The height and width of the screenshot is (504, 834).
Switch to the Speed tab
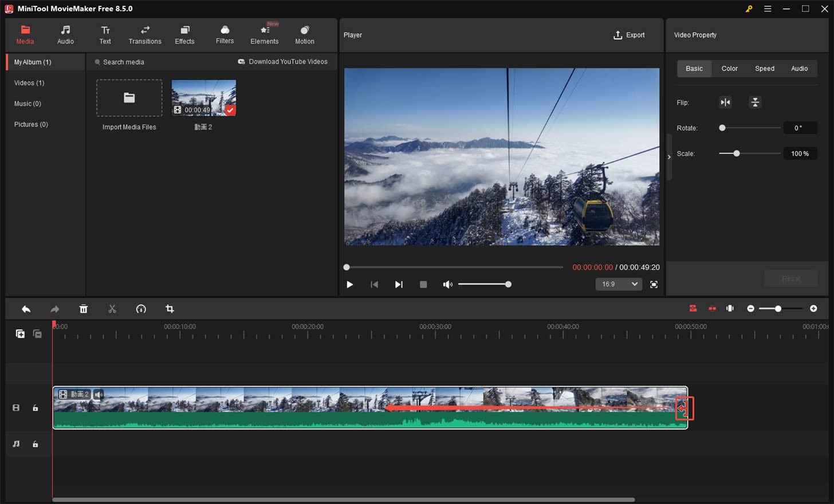coord(765,68)
